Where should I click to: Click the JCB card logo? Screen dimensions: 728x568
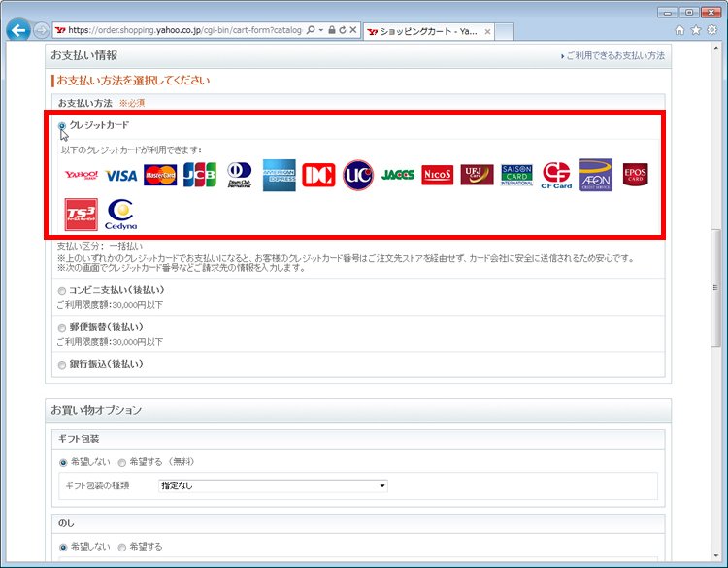(x=200, y=175)
